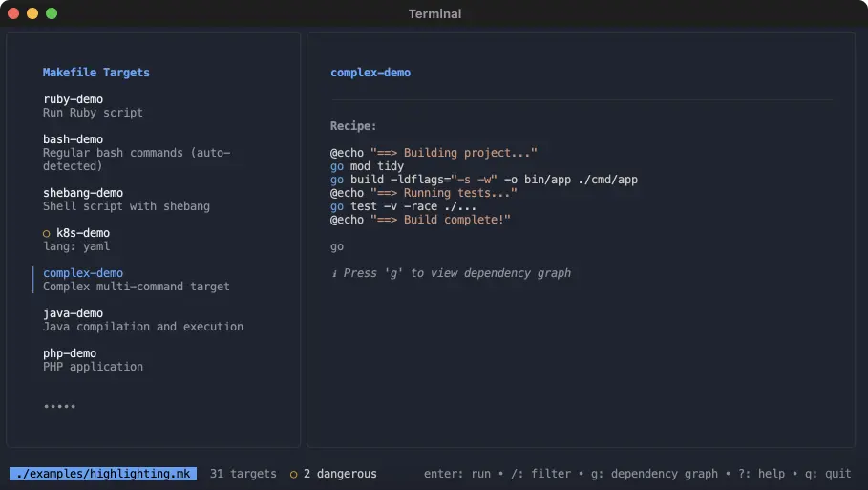
Task: Click the 'Running tests...' echo line
Action: pos(423,193)
